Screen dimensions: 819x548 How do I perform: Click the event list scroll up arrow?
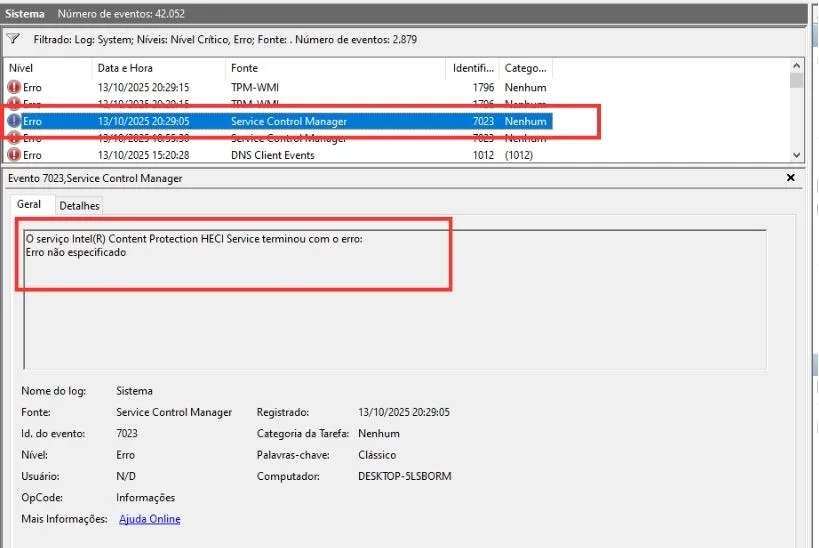[x=797, y=66]
